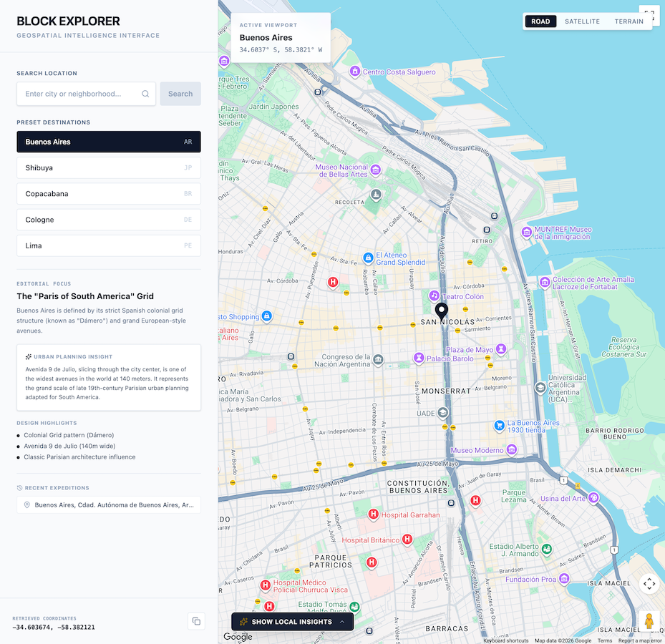Open the Street View pegman
The image size is (665, 644).
point(649,620)
